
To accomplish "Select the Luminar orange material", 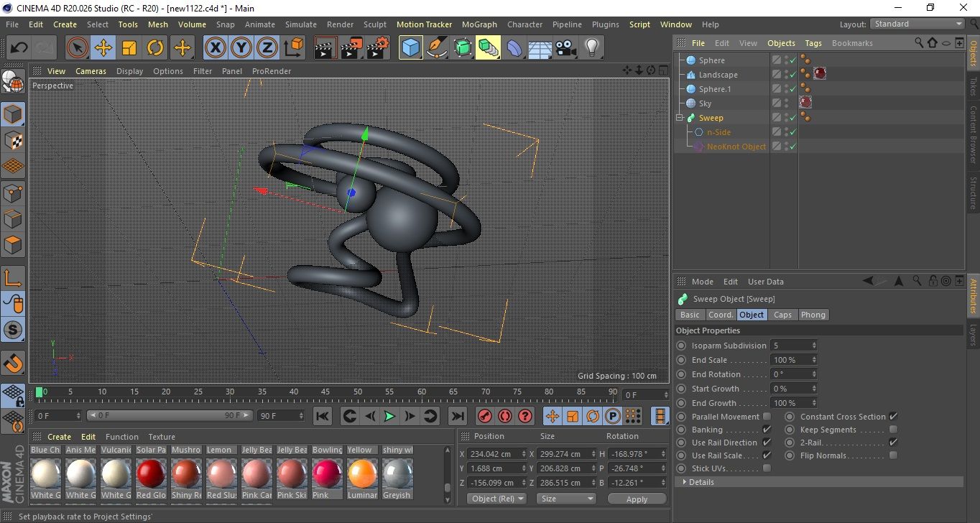I will click(x=362, y=474).
